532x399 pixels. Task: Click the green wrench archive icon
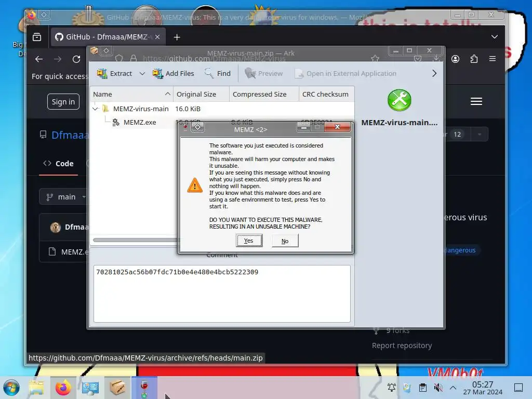(400, 100)
